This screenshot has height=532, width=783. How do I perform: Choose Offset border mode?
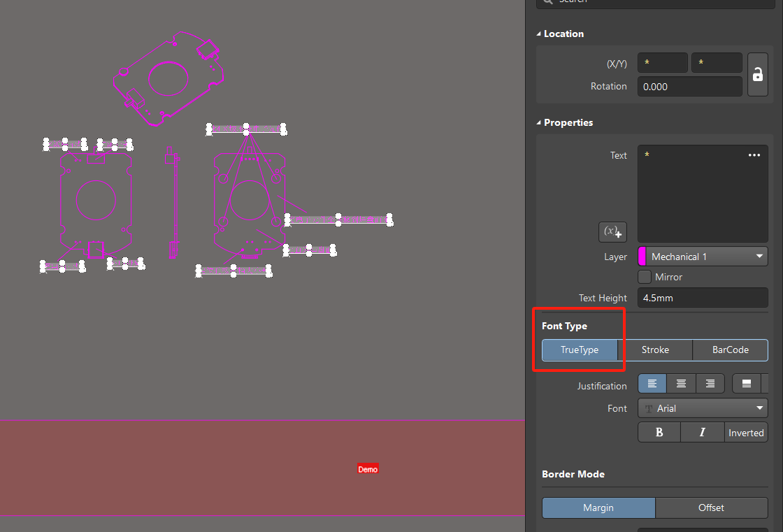[x=711, y=508]
